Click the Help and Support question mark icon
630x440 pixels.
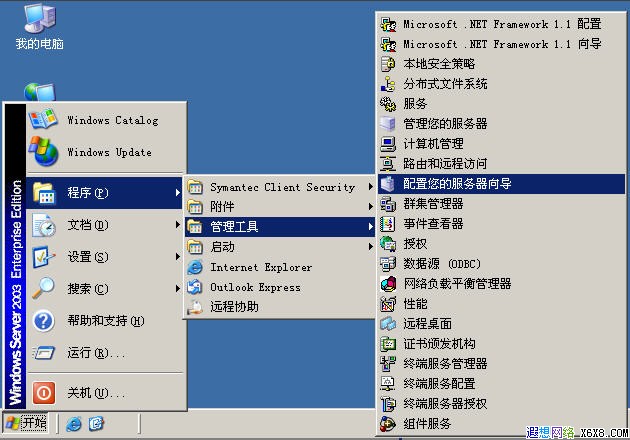[43, 321]
